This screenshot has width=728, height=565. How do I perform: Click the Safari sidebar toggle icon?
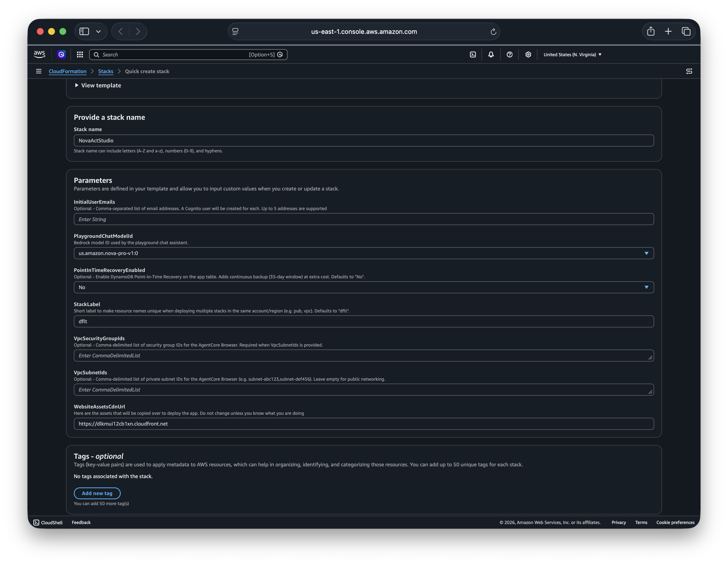[x=84, y=31]
